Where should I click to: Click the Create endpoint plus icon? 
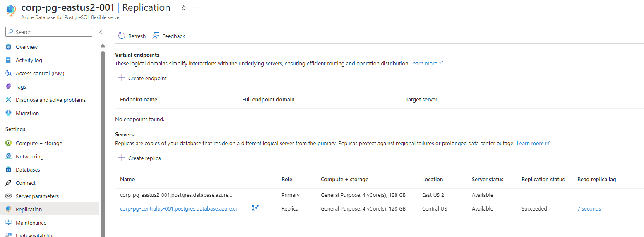pos(122,78)
